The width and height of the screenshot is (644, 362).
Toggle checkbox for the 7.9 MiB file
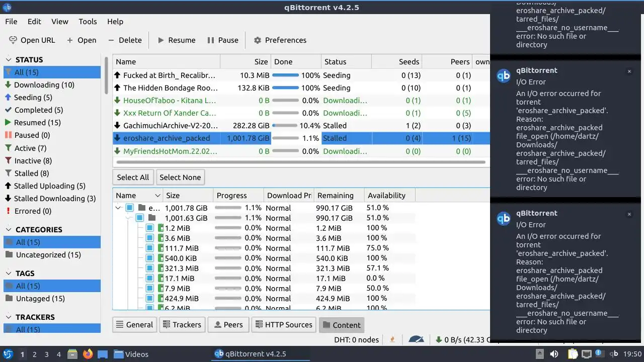click(x=149, y=288)
